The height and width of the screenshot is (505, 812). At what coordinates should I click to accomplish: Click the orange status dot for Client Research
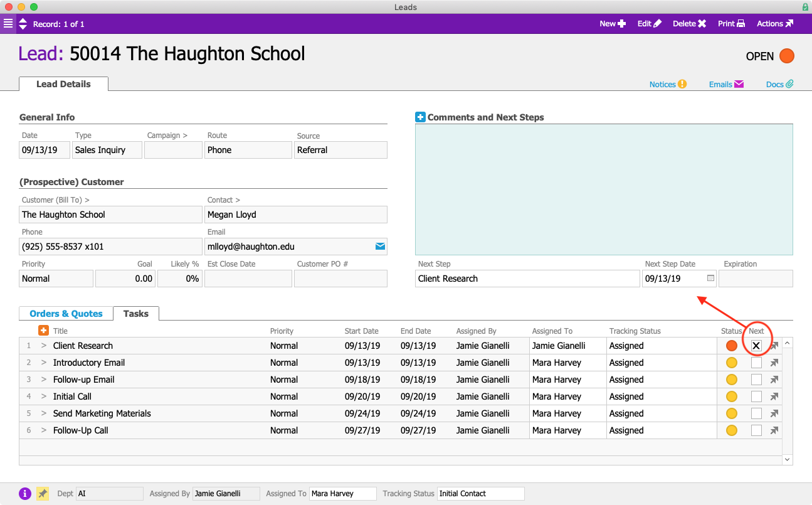point(731,346)
